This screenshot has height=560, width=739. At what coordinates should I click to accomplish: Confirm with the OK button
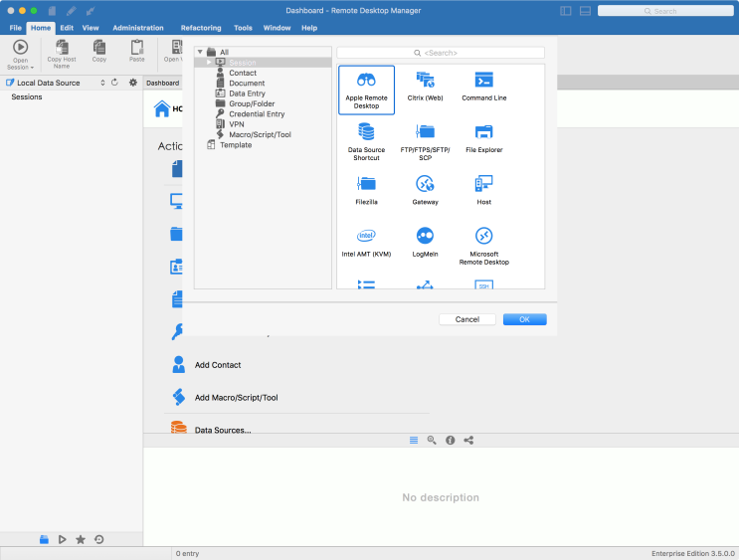coord(524,319)
